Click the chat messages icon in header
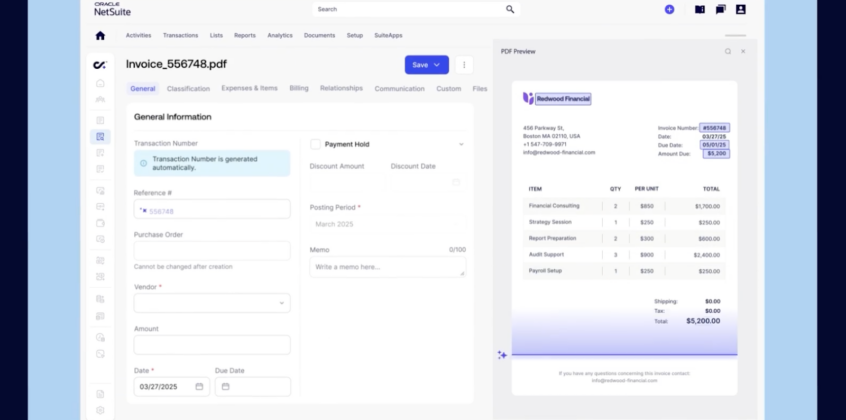 pyautogui.click(x=720, y=9)
